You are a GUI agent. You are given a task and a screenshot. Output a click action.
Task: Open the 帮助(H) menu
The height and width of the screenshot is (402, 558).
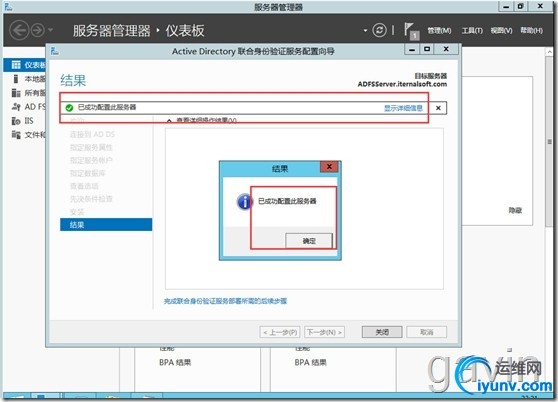pyautogui.click(x=532, y=31)
